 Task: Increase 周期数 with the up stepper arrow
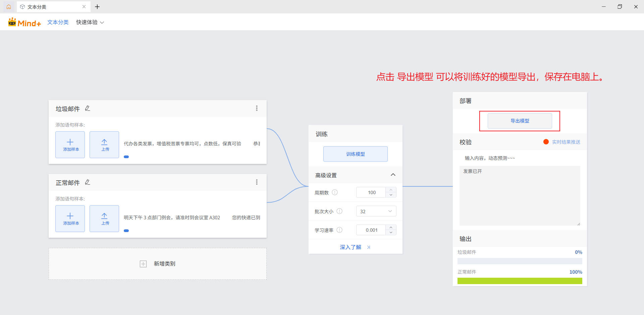pyautogui.click(x=391, y=190)
